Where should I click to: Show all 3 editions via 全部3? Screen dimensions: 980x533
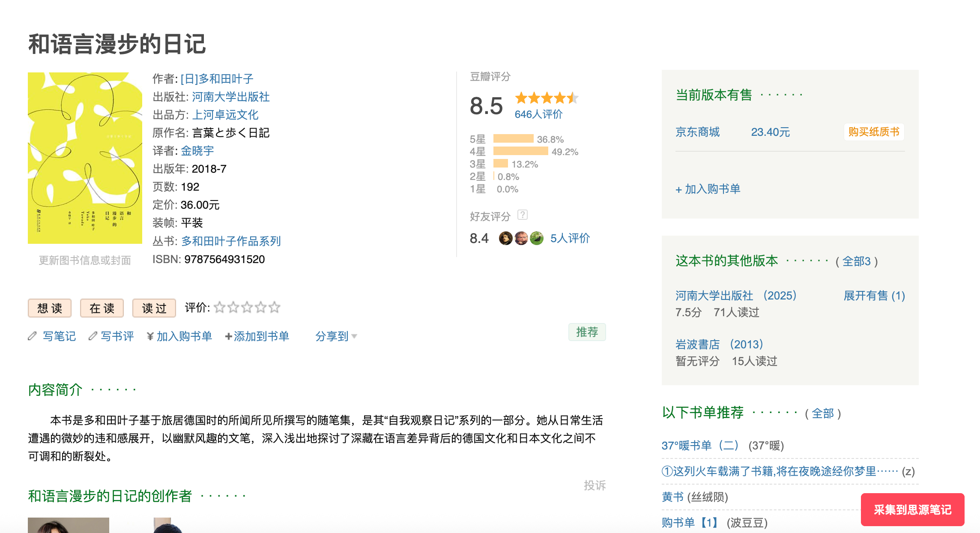[x=856, y=261]
